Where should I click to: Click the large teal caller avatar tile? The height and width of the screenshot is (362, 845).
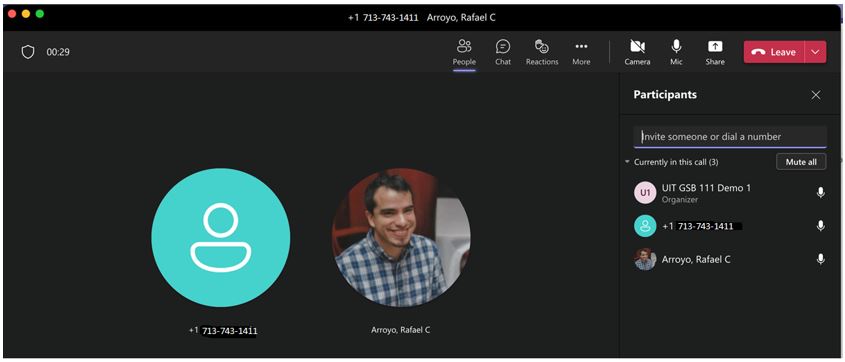coord(221,238)
